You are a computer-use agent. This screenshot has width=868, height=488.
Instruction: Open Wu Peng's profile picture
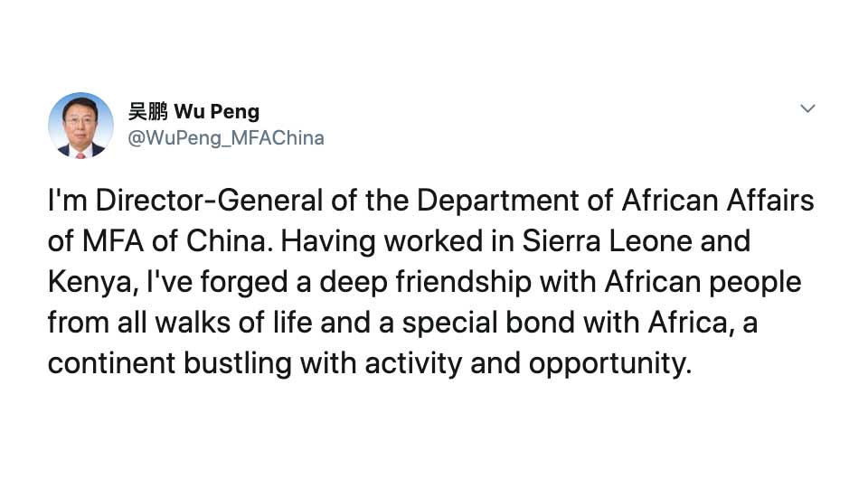pyautogui.click(x=80, y=125)
